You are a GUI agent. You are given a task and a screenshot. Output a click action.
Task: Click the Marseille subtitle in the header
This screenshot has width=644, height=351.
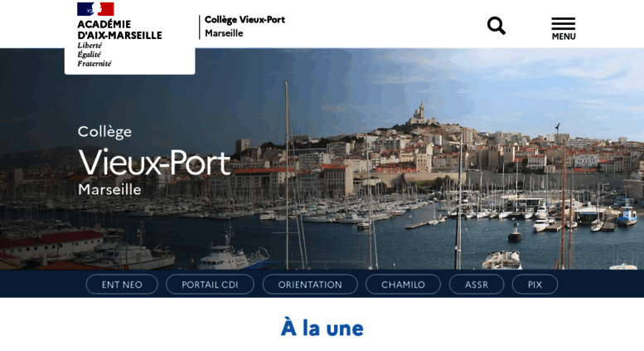point(224,33)
